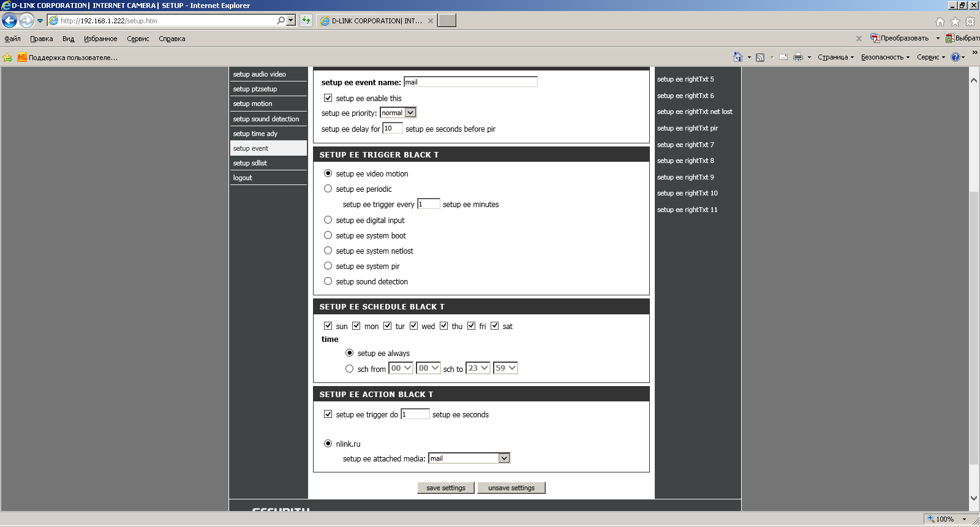Image resolution: width=980 pixels, height=527 pixels.
Task: Toggle the setup ee enable this checkbox
Action: click(328, 98)
